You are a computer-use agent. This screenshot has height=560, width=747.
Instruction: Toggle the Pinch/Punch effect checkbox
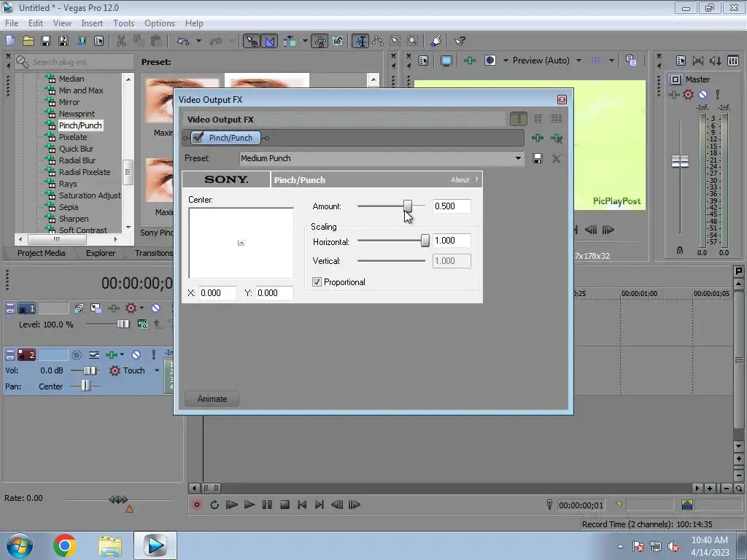(x=198, y=138)
